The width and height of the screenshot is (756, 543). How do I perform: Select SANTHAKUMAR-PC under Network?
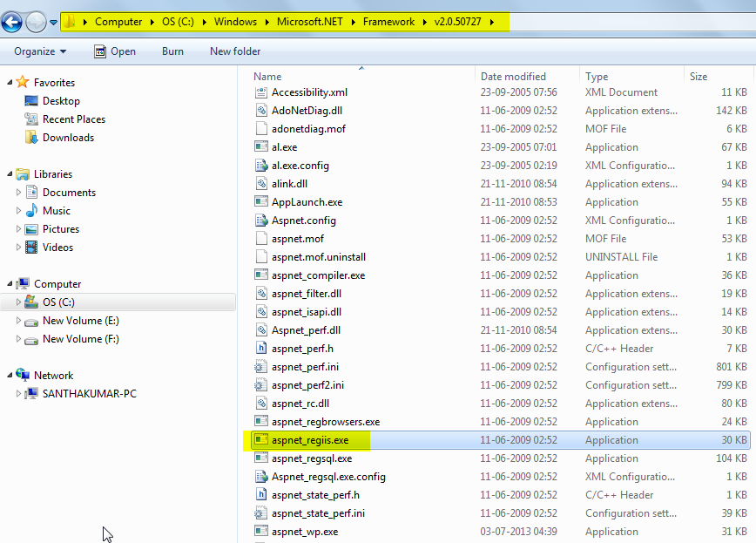click(89, 394)
